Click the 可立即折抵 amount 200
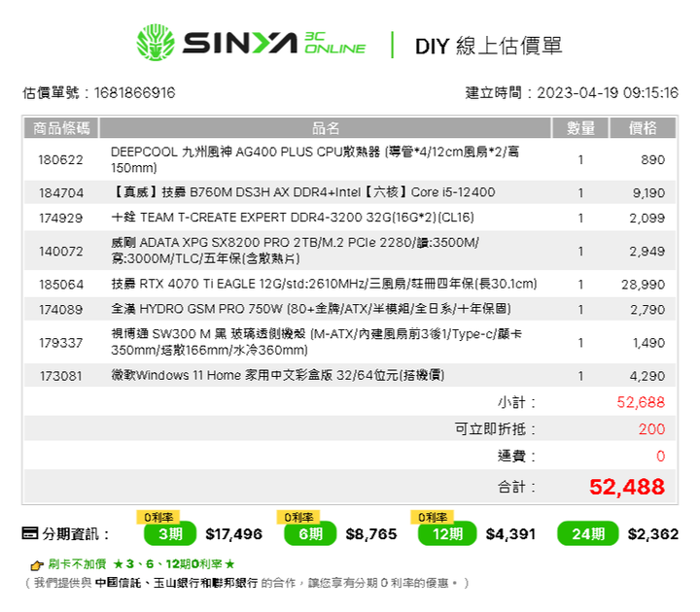Viewport: 700px width, 612px height. pyautogui.click(x=651, y=428)
